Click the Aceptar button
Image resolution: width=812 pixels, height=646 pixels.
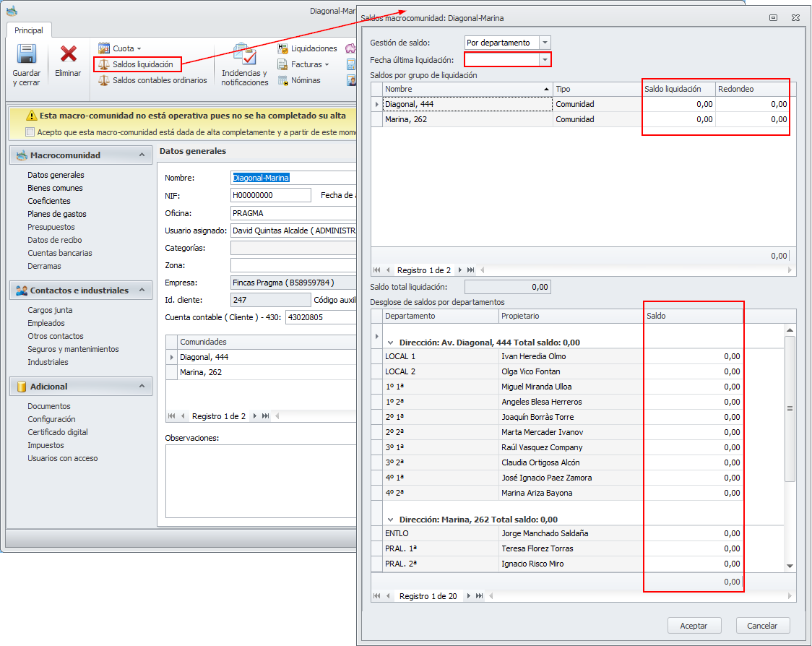(x=694, y=626)
